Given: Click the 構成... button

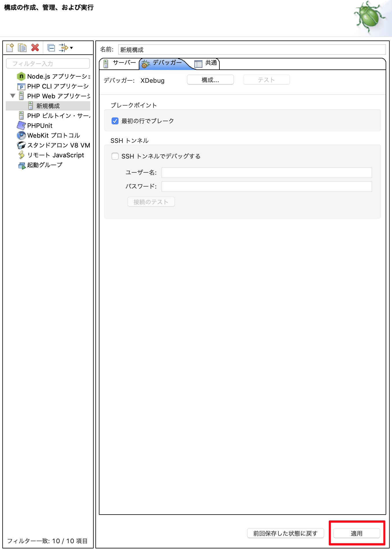Looking at the screenshot, I should click(210, 80).
